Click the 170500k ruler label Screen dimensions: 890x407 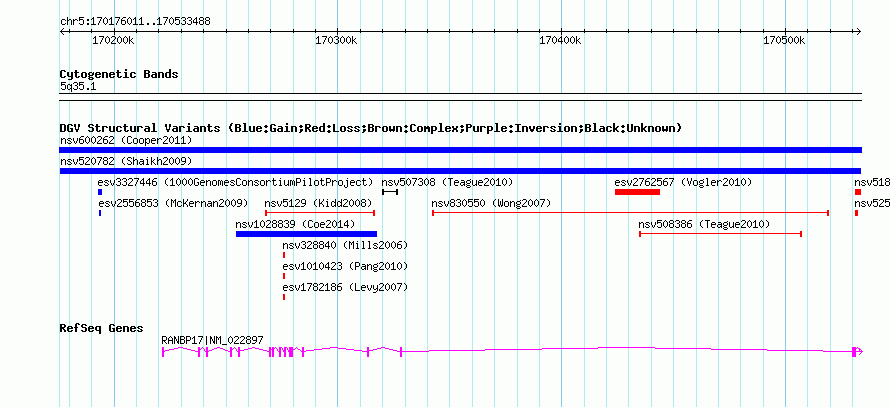784,40
